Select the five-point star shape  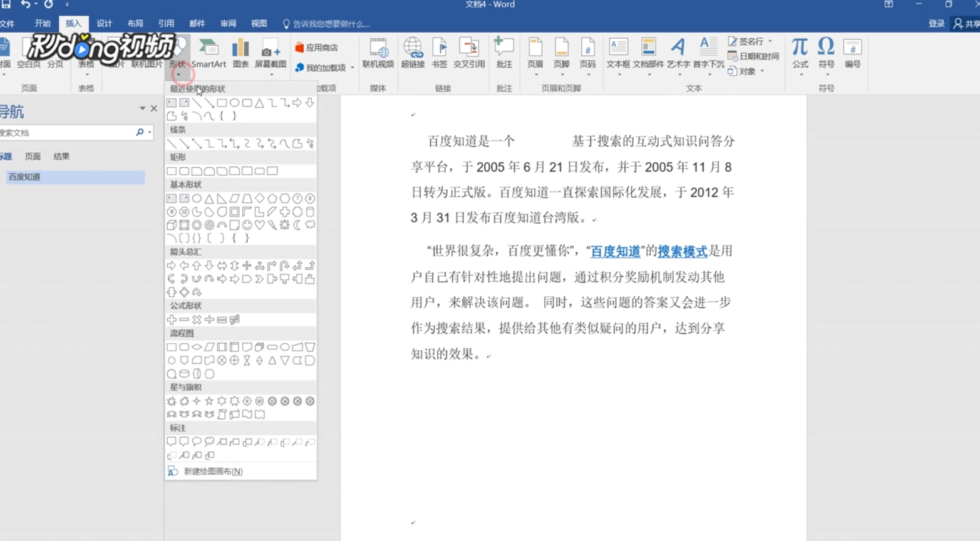coord(209,401)
